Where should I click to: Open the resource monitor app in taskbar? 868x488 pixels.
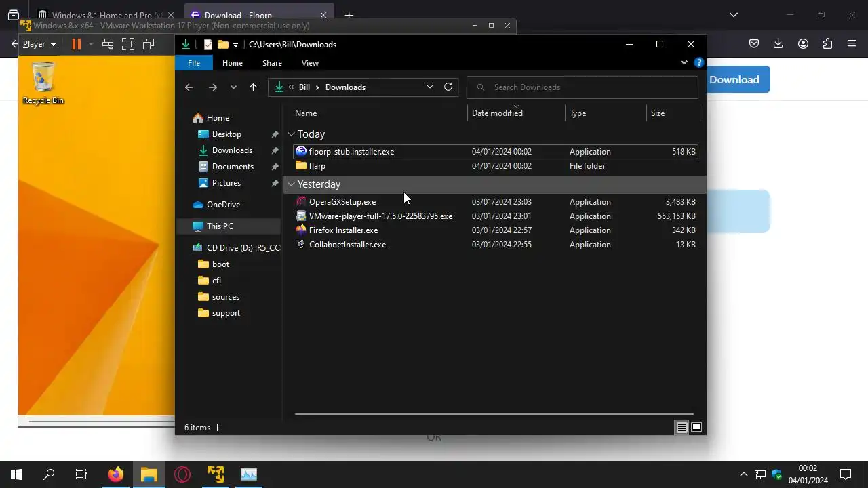(x=249, y=474)
